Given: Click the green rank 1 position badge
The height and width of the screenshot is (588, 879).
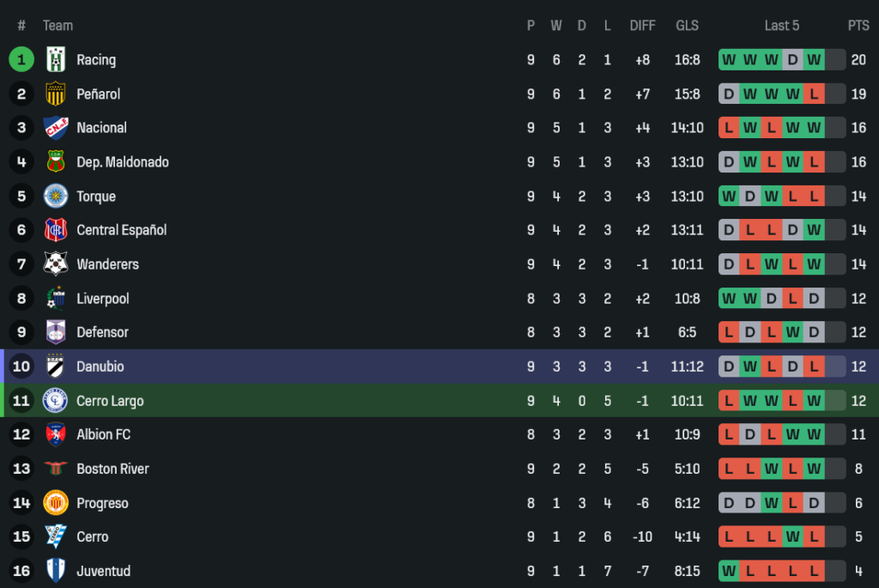Looking at the screenshot, I should point(21,59).
